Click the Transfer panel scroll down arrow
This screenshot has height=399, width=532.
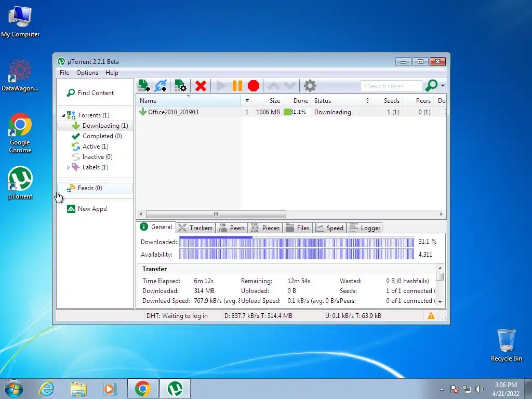[x=440, y=302]
